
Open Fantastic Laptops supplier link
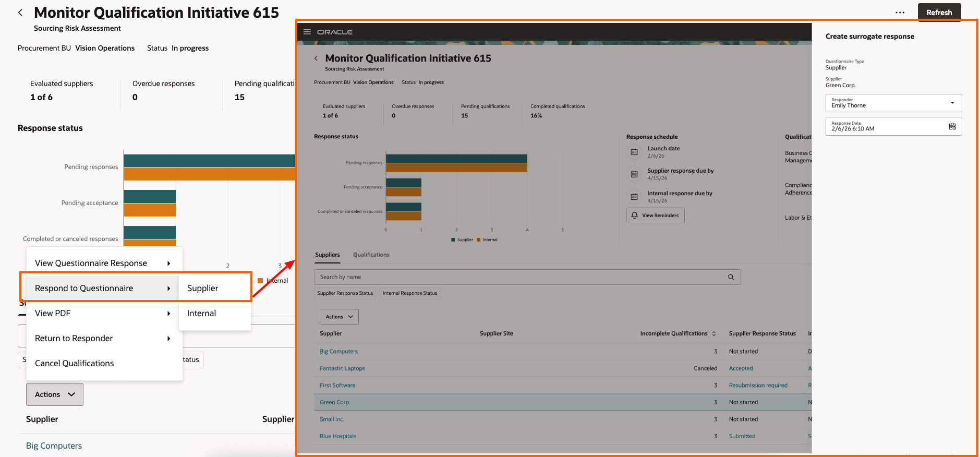click(x=342, y=368)
